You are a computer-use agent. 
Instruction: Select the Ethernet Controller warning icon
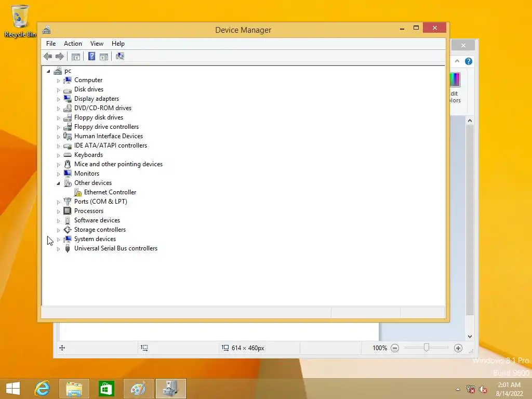pos(78,192)
